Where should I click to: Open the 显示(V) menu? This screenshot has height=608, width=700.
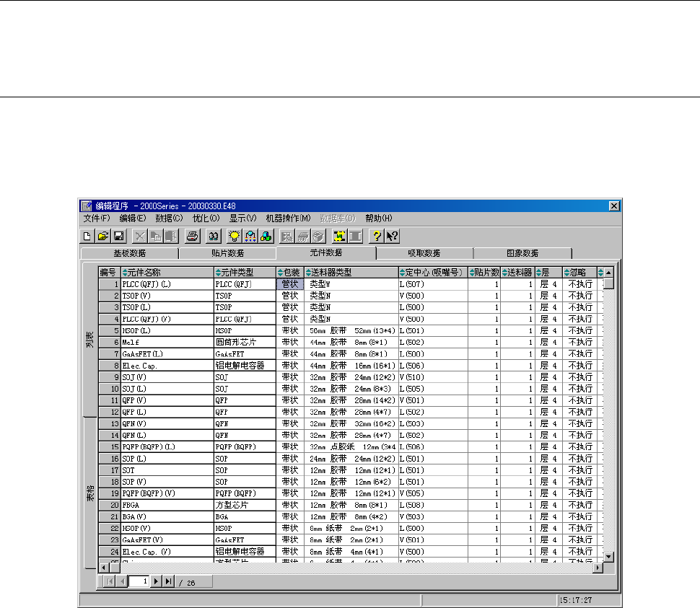coord(242,218)
